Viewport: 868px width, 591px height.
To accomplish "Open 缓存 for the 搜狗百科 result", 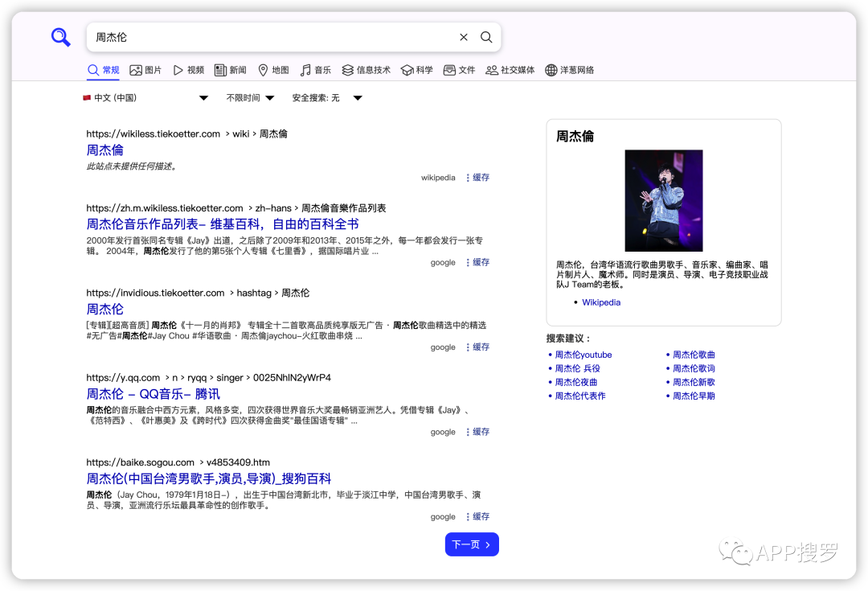I will click(478, 516).
